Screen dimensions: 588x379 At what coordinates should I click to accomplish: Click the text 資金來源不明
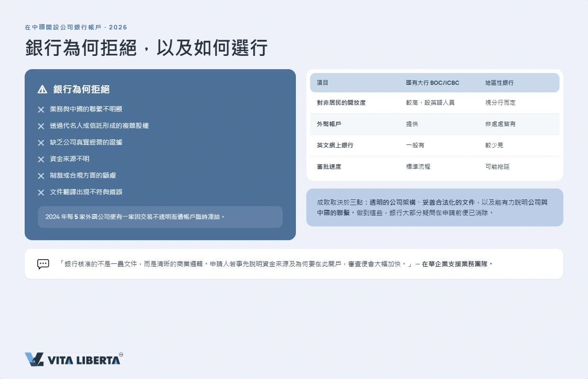70,159
